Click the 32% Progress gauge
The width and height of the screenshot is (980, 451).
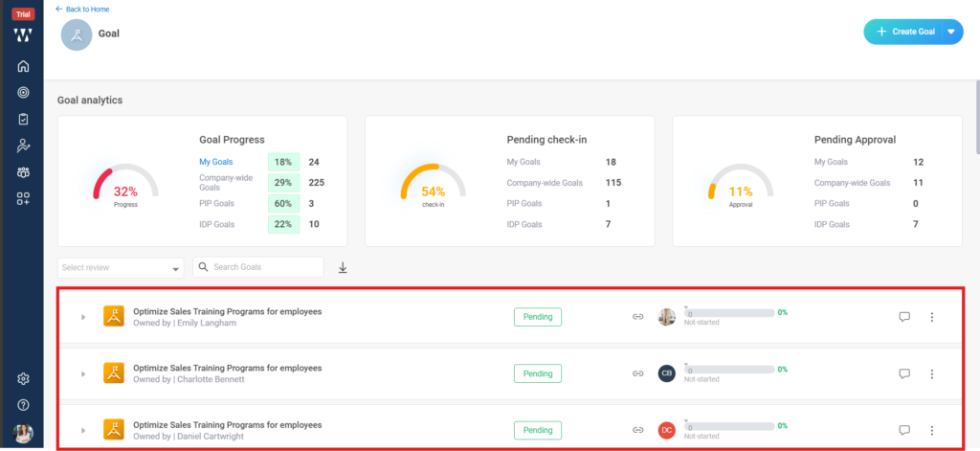(x=125, y=186)
